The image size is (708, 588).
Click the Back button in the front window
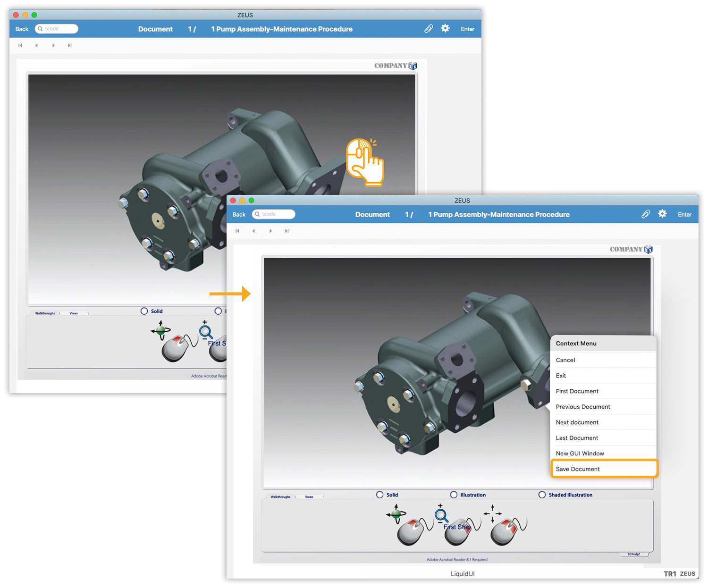pyautogui.click(x=239, y=214)
